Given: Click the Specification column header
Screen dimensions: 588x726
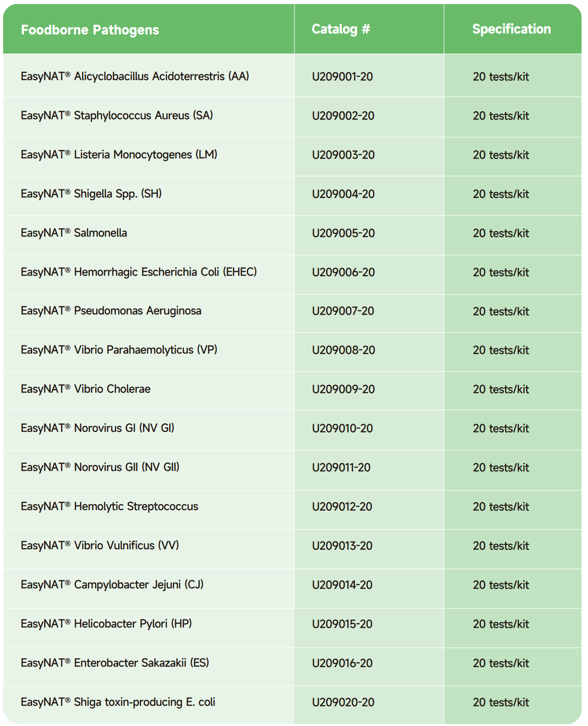Looking at the screenshot, I should pyautogui.click(x=511, y=29).
